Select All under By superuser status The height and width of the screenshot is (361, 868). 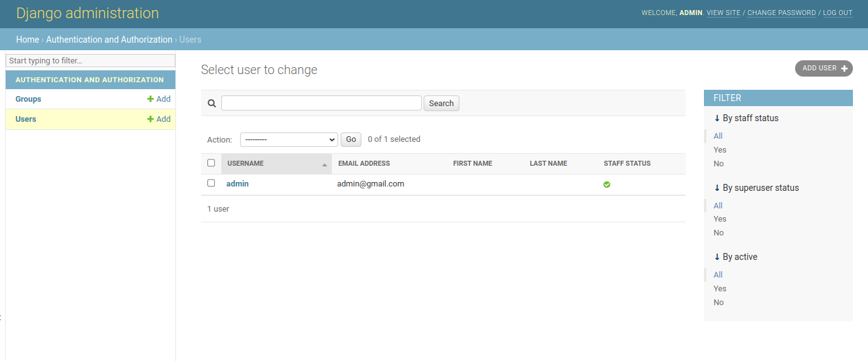[718, 206]
